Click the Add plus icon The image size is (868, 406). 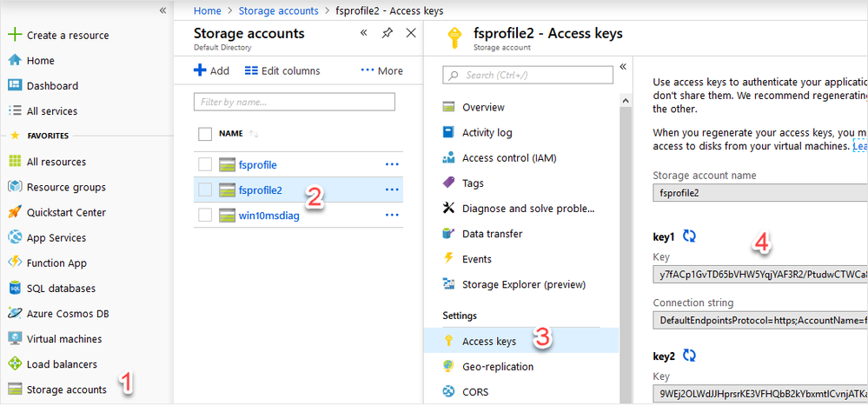coord(200,70)
